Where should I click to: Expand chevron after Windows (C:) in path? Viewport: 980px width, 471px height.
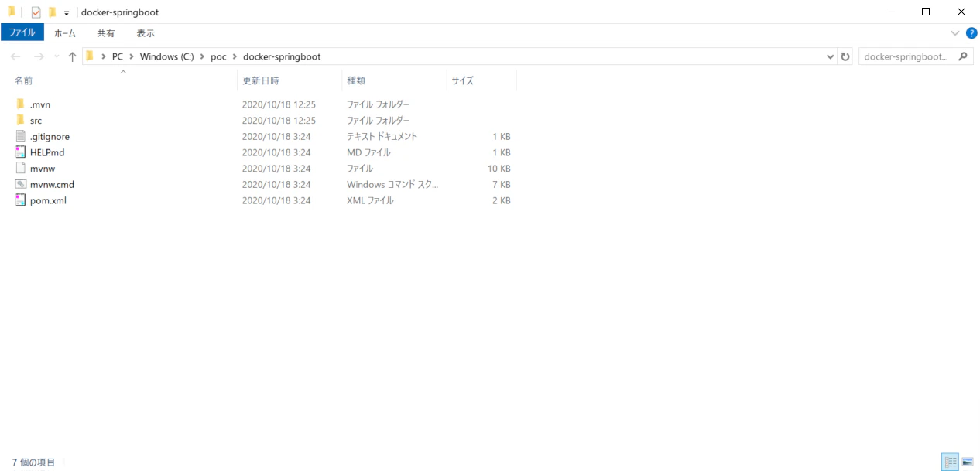202,56
